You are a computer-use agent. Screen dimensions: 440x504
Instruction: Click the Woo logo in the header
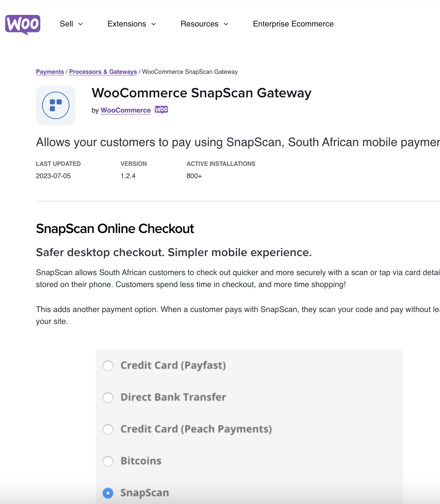tap(22, 25)
